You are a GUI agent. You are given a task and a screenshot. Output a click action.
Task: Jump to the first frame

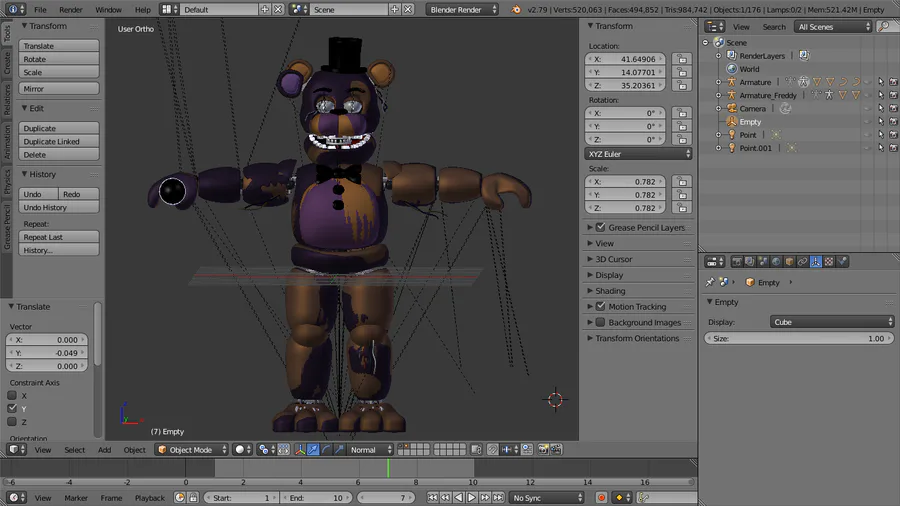pyautogui.click(x=432, y=498)
